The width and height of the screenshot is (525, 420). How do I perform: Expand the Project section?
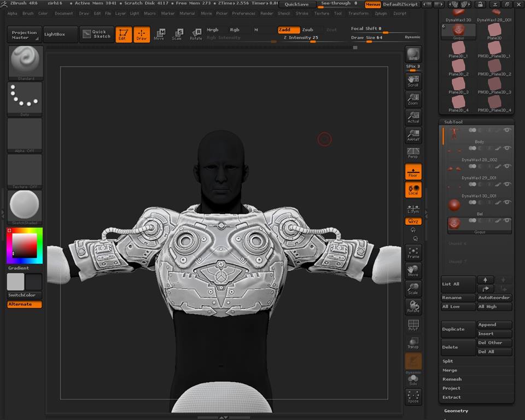(x=451, y=388)
